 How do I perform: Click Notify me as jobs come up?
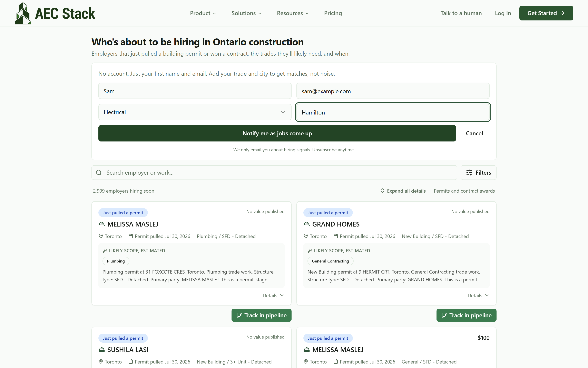click(x=277, y=133)
